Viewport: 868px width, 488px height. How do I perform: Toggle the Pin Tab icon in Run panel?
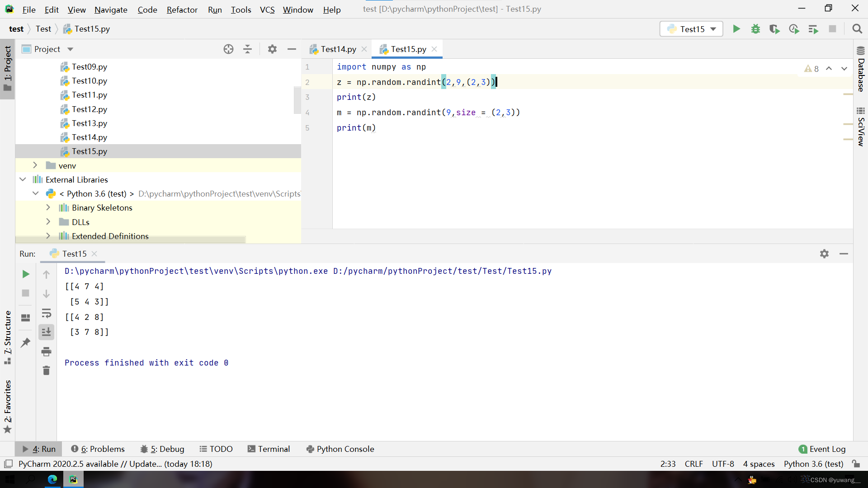[26, 343]
